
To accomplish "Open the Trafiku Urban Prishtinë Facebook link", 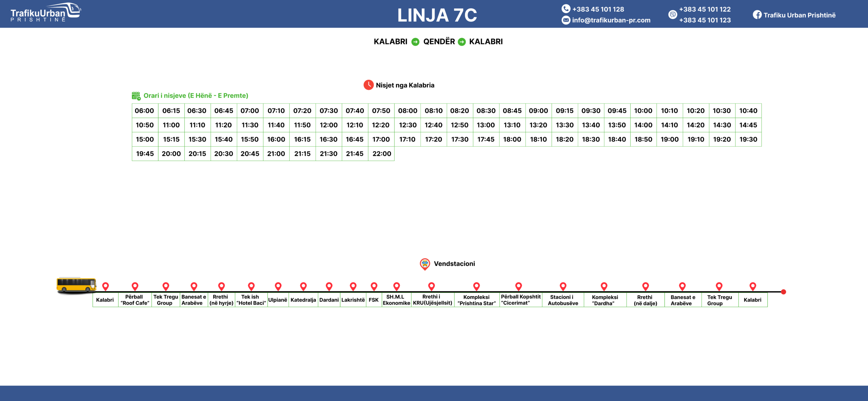I will click(x=800, y=15).
